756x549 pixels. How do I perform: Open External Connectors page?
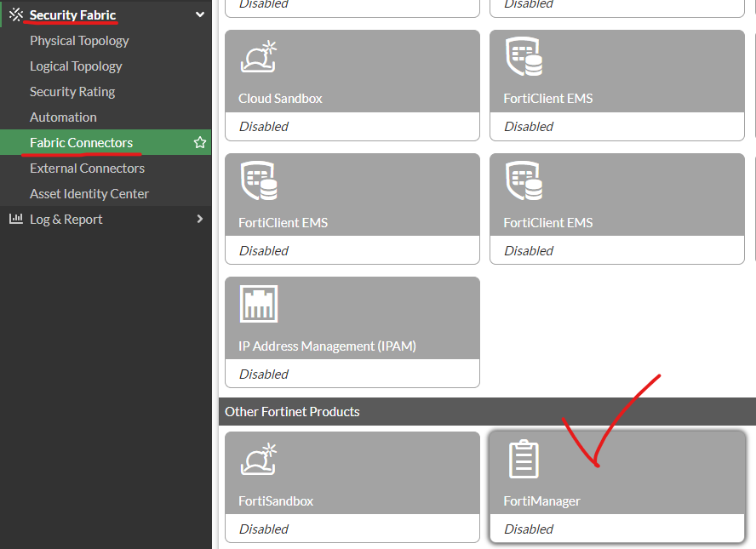[88, 169]
